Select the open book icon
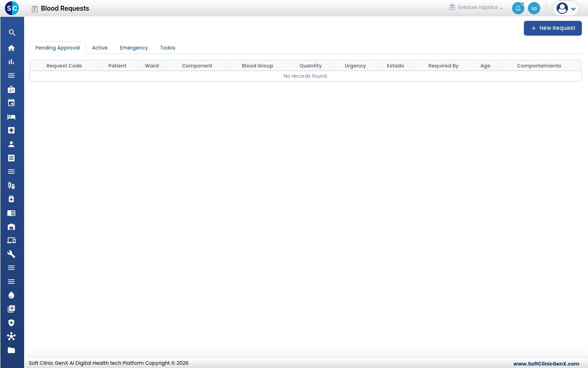Viewport: 588px width, 368px height. [x=11, y=213]
